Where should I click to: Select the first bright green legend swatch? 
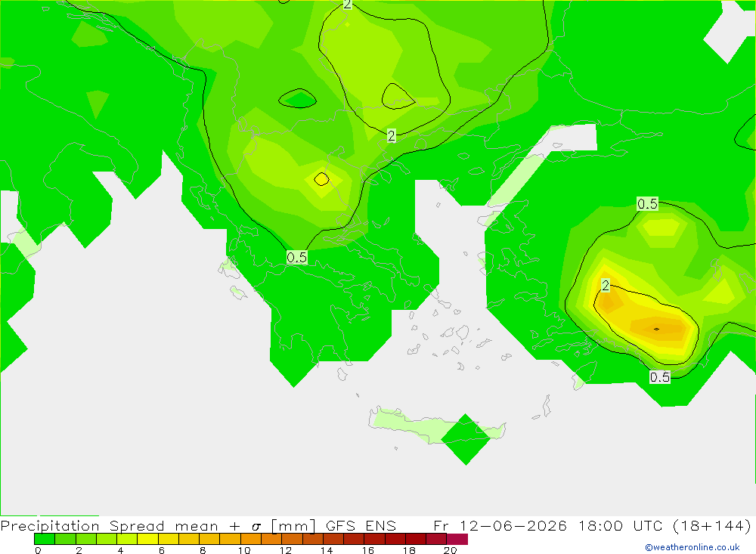[x=45, y=539]
